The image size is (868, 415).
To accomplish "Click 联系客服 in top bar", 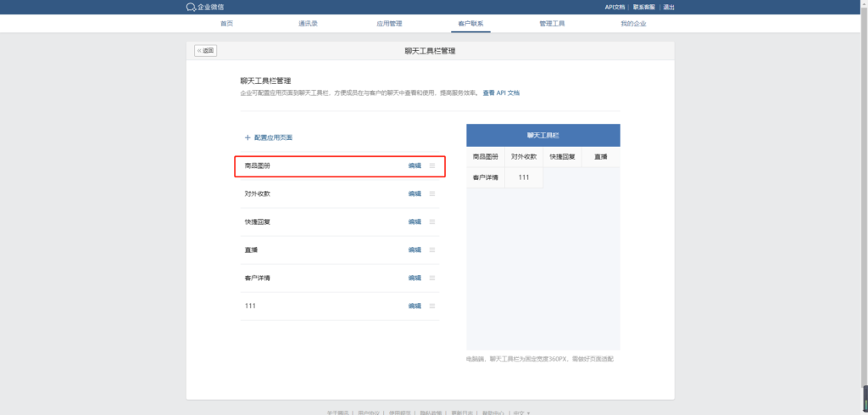I will point(644,7).
